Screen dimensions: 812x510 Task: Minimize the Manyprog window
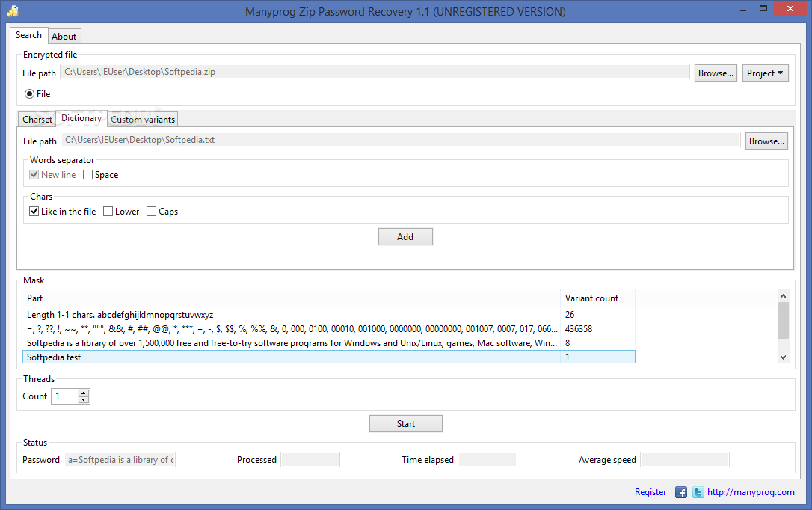click(743, 9)
